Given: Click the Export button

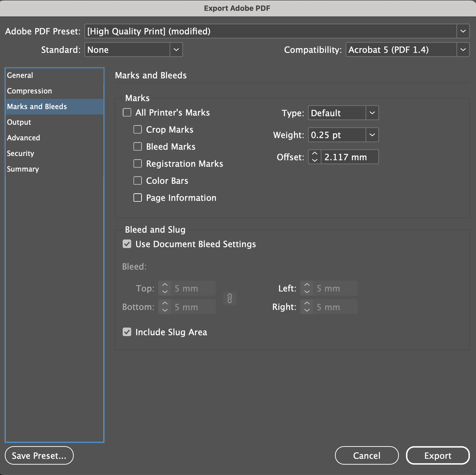Looking at the screenshot, I should pos(437,455).
